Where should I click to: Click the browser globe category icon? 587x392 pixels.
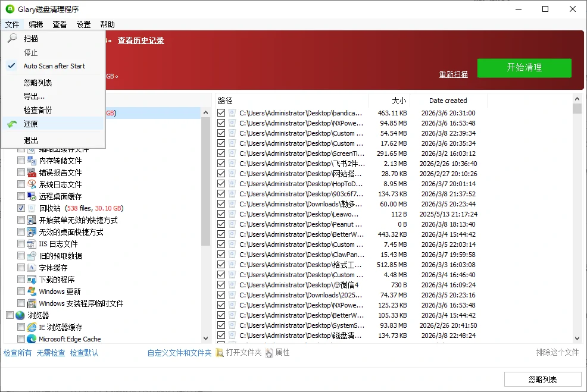(20, 315)
